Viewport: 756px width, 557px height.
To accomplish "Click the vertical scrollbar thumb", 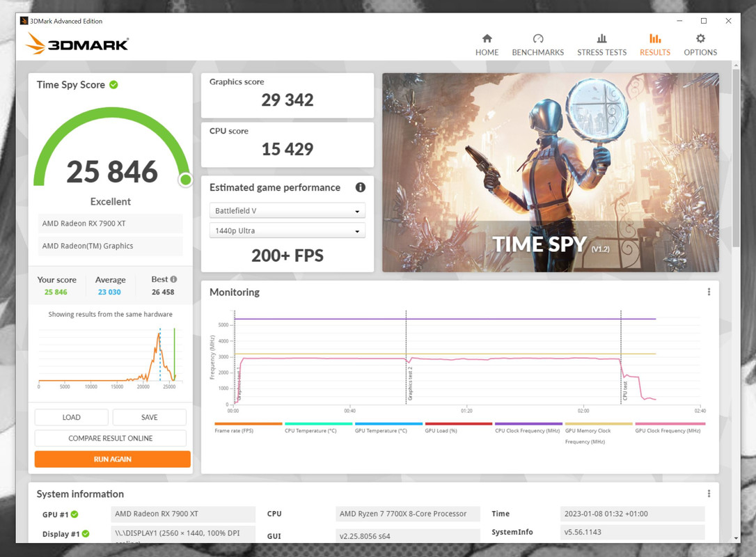I will [736, 157].
